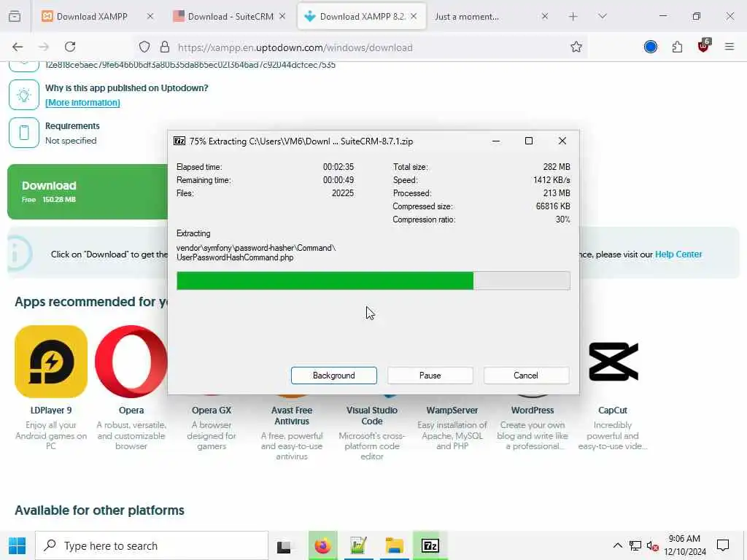Viewport: 747px width, 560px height.
Task: Open the muted volume tray icon
Action: pyautogui.click(x=653, y=545)
